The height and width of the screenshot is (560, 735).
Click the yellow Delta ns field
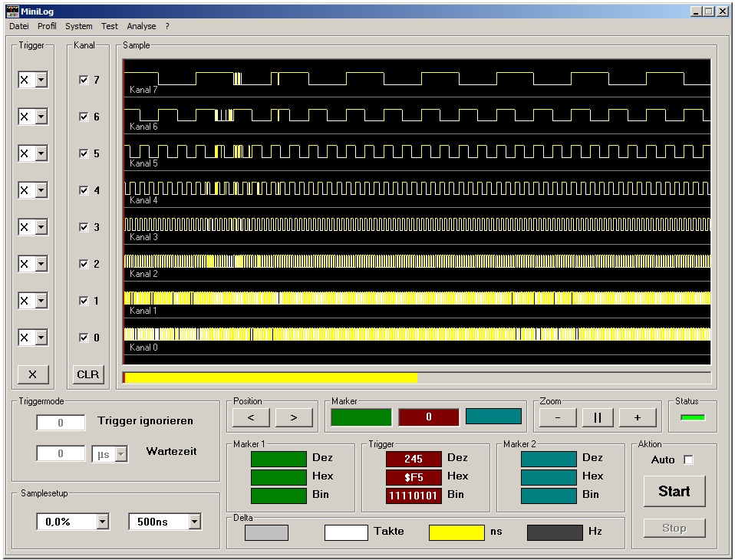point(456,533)
